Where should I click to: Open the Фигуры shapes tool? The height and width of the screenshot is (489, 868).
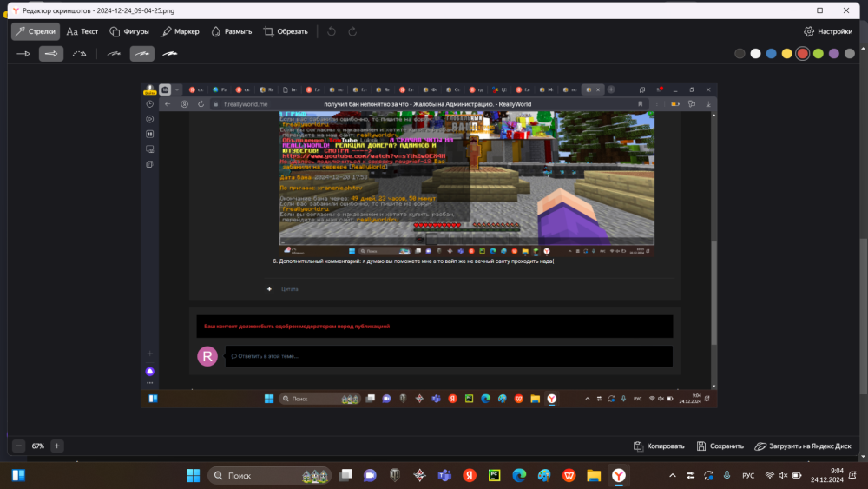point(129,31)
